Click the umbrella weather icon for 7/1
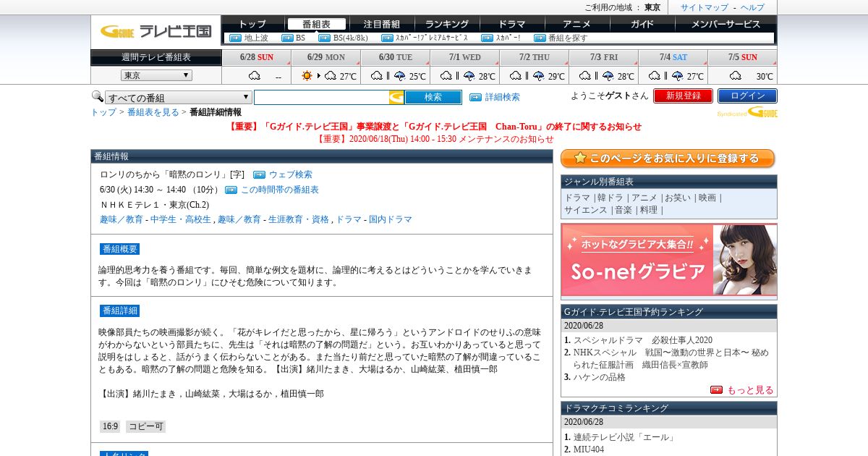The image size is (868, 456). pos(469,75)
